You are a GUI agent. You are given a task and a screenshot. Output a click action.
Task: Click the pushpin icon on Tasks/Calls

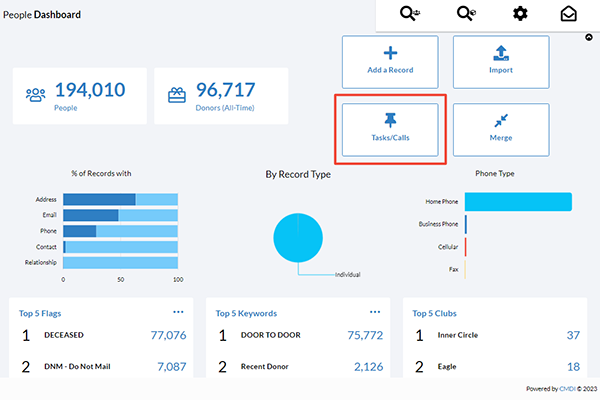click(x=390, y=120)
